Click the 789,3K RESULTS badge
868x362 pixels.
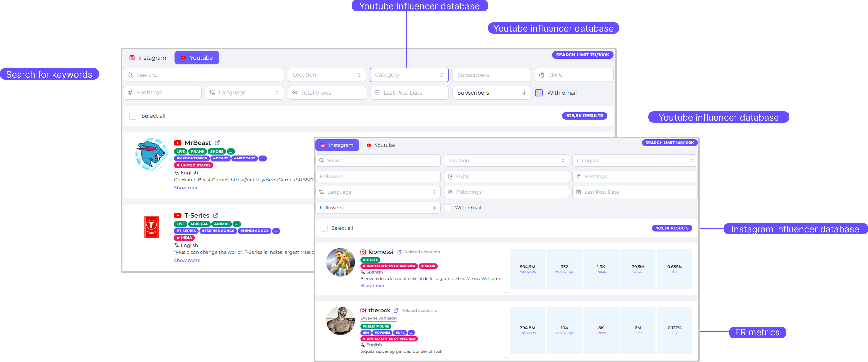[x=672, y=228]
